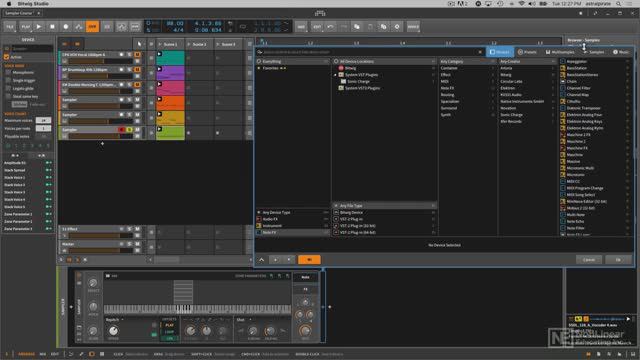The width and height of the screenshot is (640, 360).
Task: Click the Maximum voices value field
Action: (43, 120)
